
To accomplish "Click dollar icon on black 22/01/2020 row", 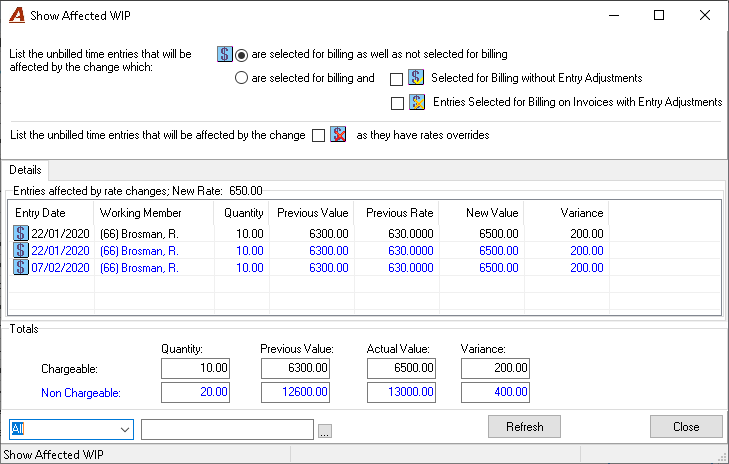I will 20,233.
